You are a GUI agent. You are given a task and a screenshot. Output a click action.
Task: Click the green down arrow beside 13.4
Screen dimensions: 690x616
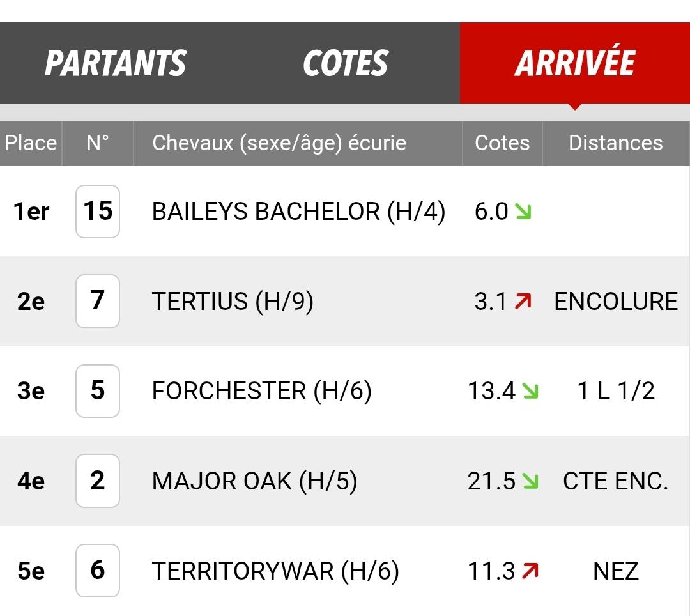coord(530,391)
